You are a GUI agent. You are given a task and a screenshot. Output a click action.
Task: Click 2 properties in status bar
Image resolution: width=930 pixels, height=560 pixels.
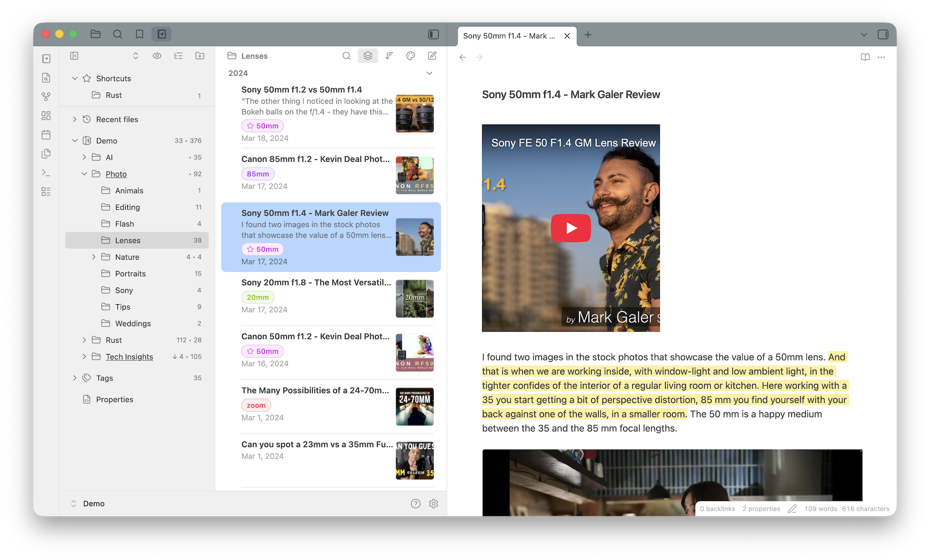[761, 509]
